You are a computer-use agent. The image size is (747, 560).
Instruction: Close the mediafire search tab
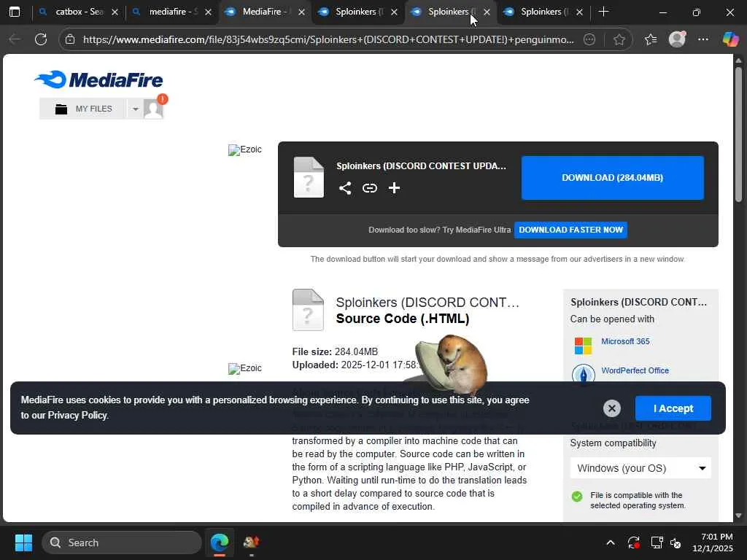click(x=208, y=12)
